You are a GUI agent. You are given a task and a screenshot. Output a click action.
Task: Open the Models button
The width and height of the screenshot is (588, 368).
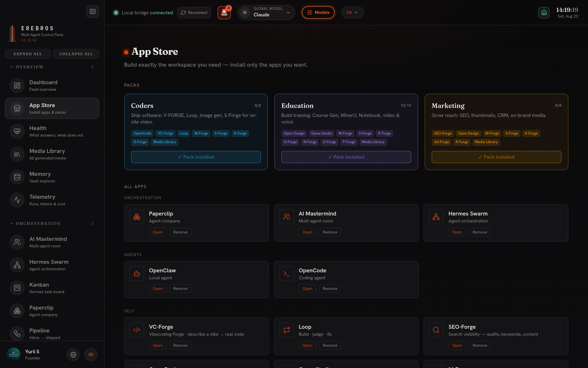(x=318, y=12)
